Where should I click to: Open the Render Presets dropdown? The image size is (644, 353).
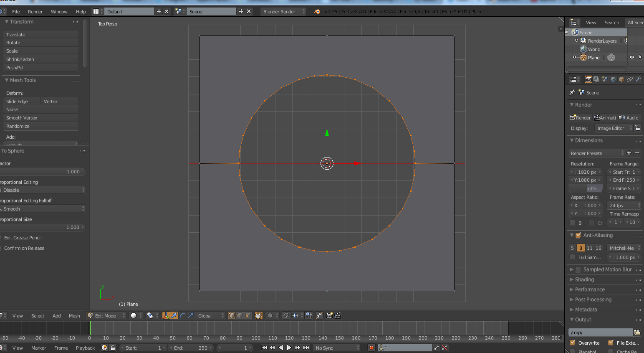(597, 153)
